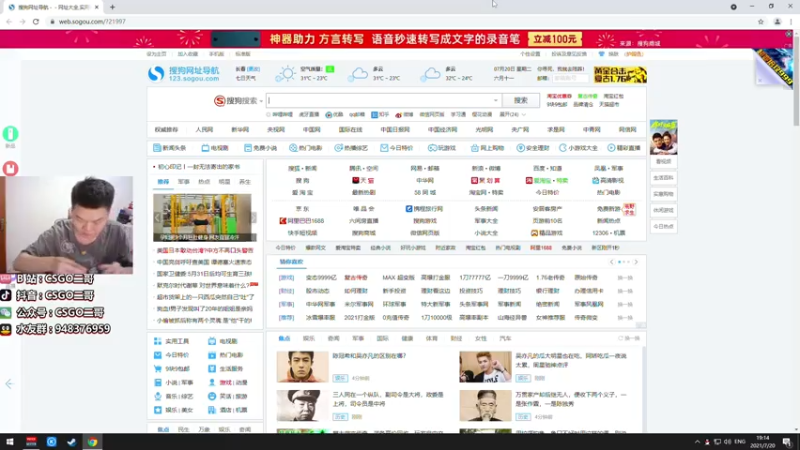The height and width of the screenshot is (450, 800).
Task: Show previous slide in news image carousel
Action: 157,217
